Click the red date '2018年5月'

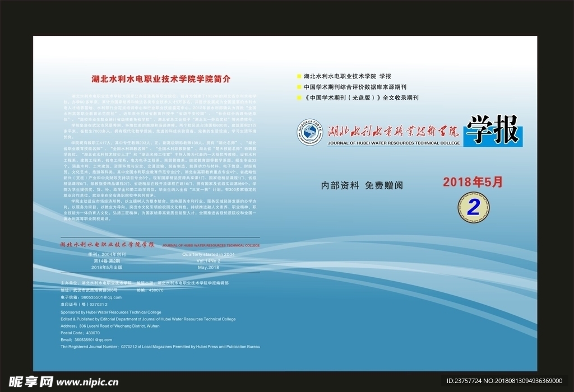(x=473, y=182)
